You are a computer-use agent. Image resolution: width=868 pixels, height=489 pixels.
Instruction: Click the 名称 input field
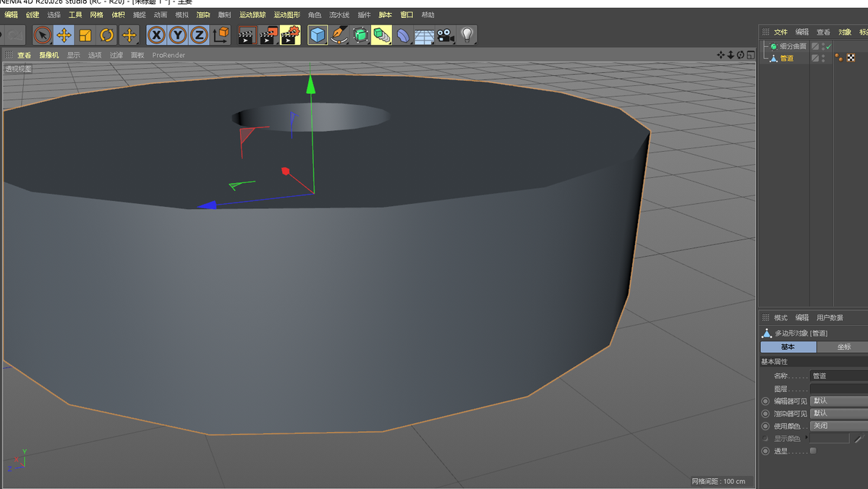[x=839, y=376]
